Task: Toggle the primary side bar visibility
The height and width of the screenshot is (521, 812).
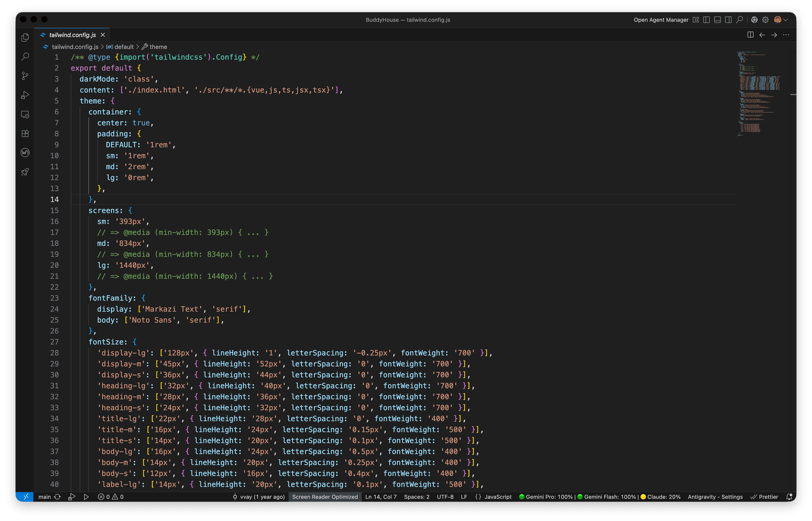Action: pyautogui.click(x=706, y=20)
